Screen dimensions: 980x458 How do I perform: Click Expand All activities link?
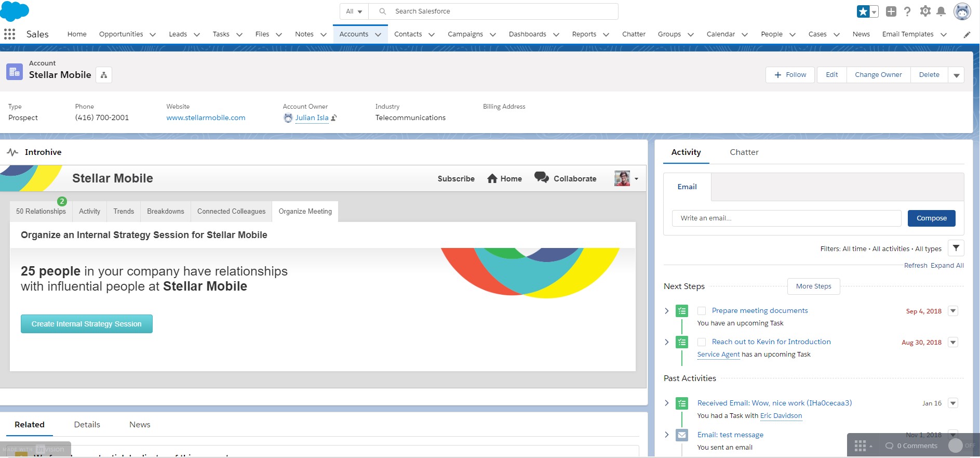pyautogui.click(x=947, y=266)
